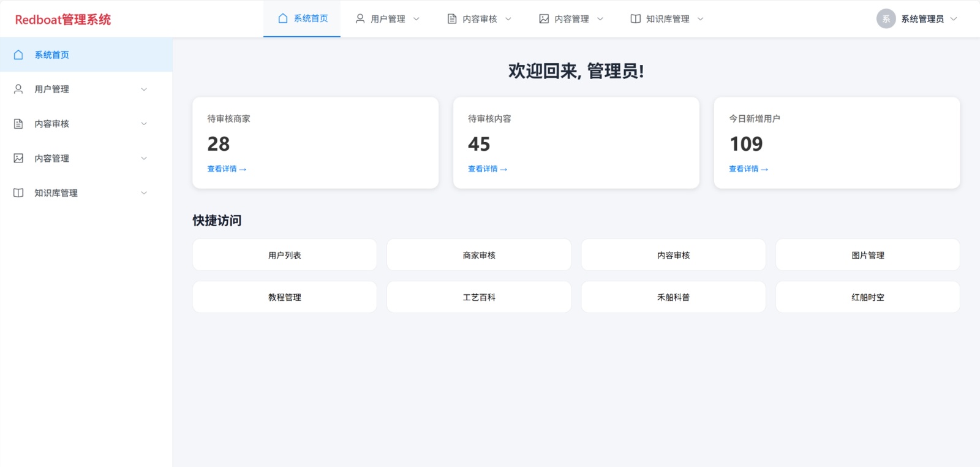Click the image icon beside sidebar 内容管理

pos(18,158)
